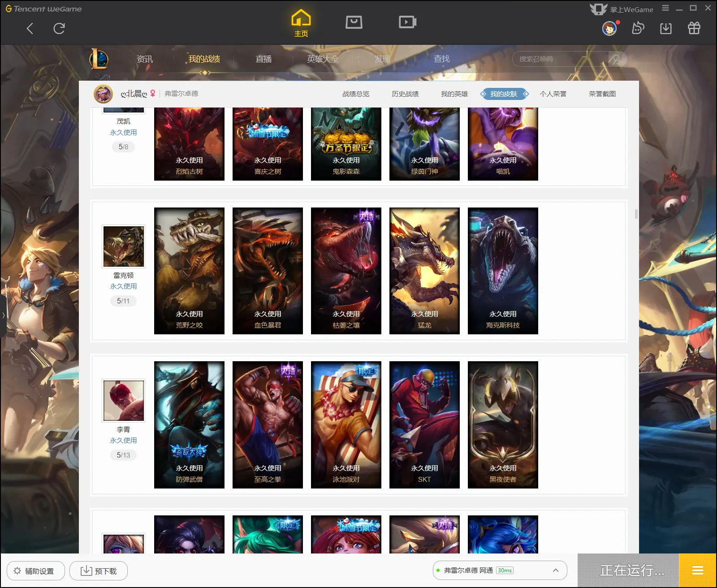Open the store shop icon in top bar
The width and height of the screenshot is (717, 588).
[x=354, y=22]
